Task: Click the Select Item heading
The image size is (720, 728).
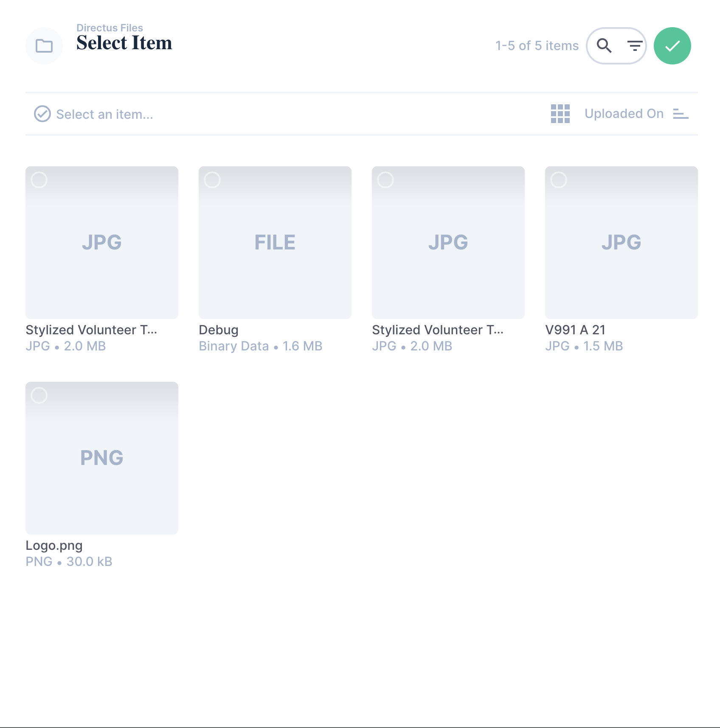Action: tap(124, 42)
